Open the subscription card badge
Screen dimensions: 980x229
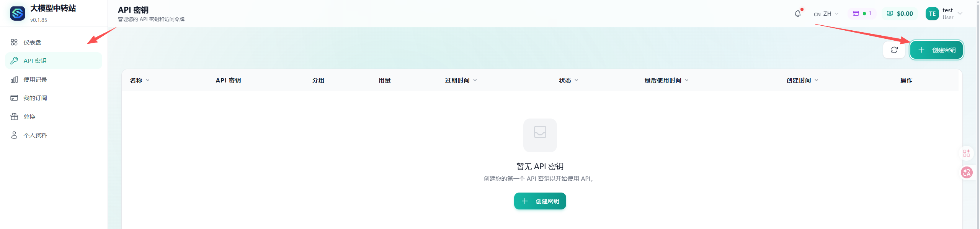pos(862,13)
